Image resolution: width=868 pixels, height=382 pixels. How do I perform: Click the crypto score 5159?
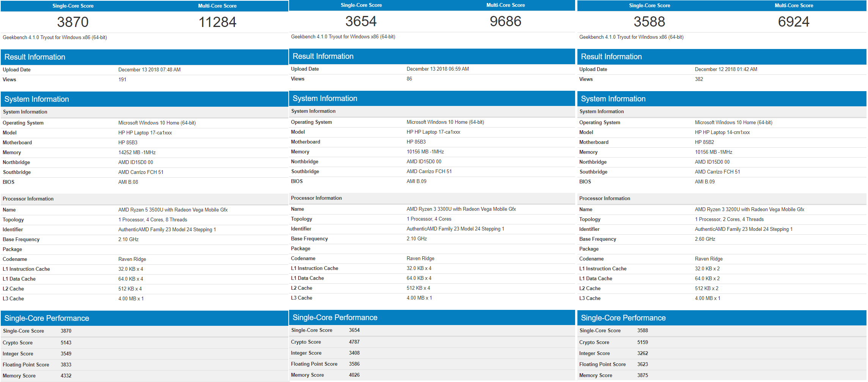coord(643,342)
